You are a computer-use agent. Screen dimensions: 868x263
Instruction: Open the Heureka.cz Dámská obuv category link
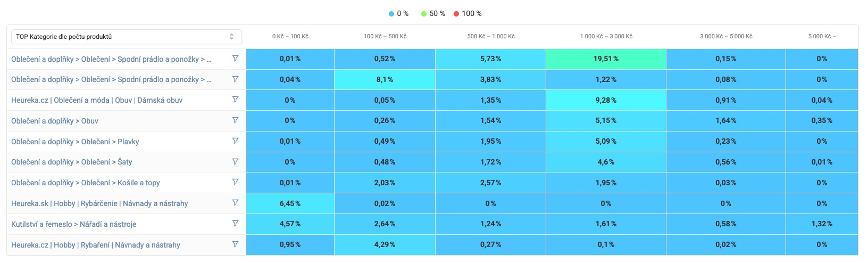pyautogui.click(x=97, y=100)
